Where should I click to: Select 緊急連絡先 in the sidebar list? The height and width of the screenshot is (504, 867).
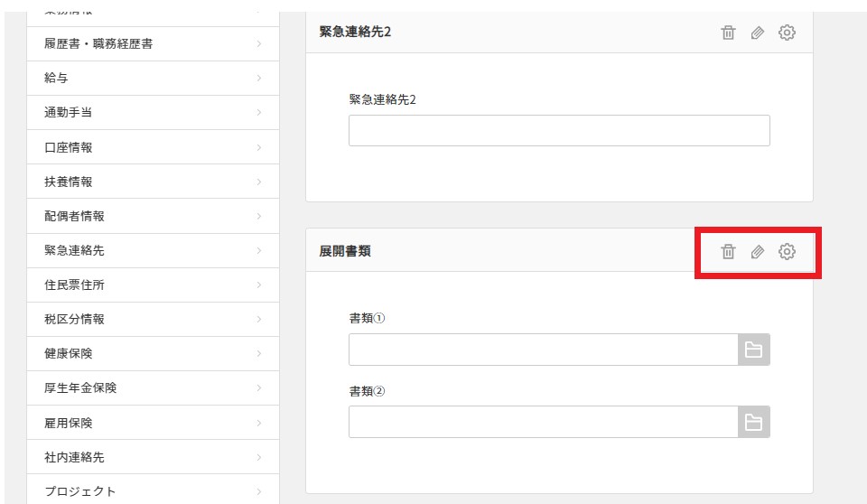(x=74, y=250)
